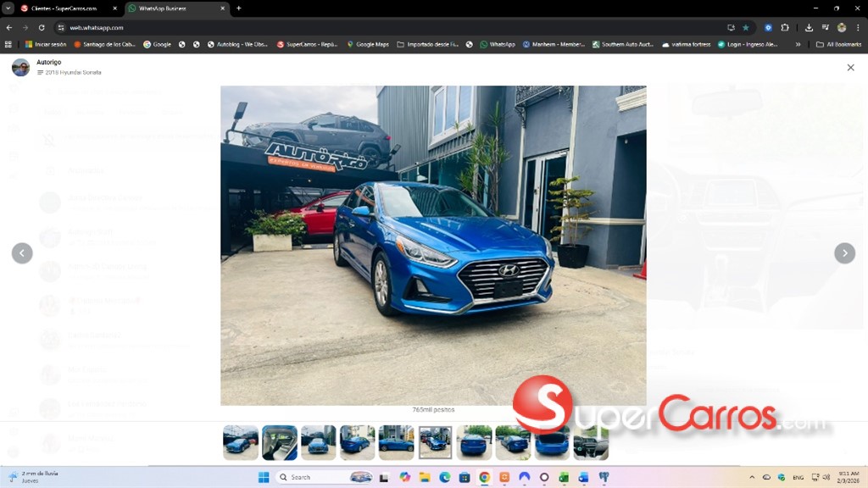Image resolution: width=868 pixels, height=488 pixels.
Task: Switch to the WhatsApp Business tab
Action: click(170, 8)
